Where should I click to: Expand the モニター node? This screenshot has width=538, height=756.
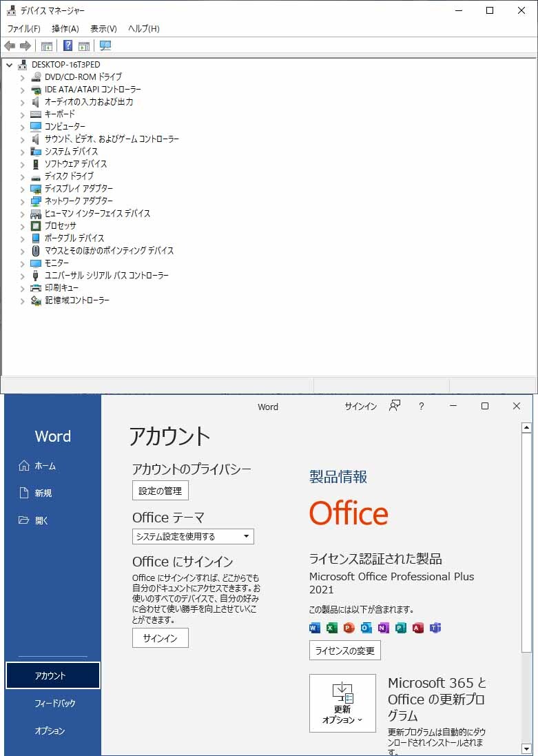[x=22, y=263]
